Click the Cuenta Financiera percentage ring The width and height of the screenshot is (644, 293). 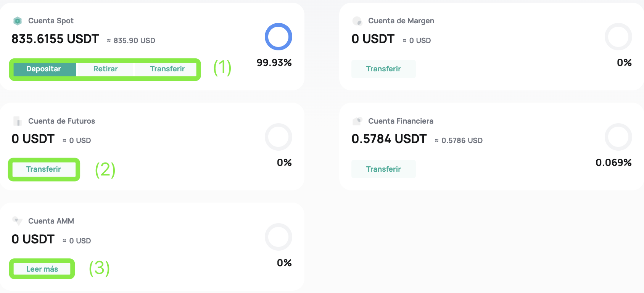point(618,137)
